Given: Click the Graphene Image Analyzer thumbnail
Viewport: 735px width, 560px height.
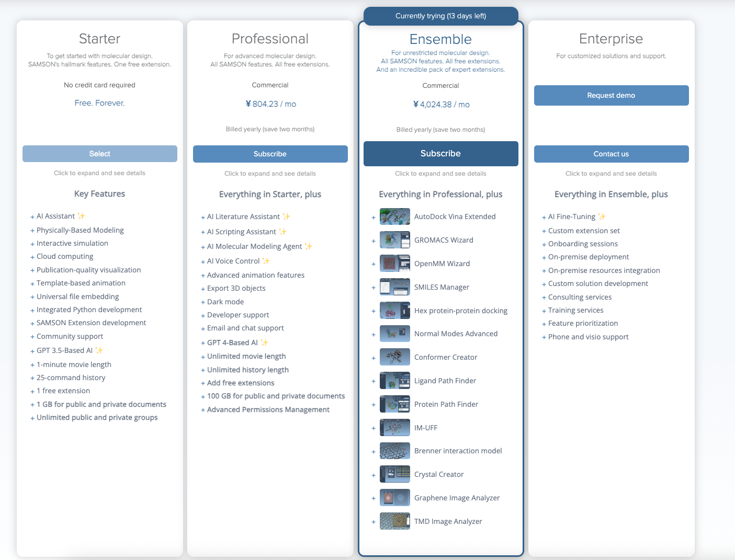Looking at the screenshot, I should [394, 498].
